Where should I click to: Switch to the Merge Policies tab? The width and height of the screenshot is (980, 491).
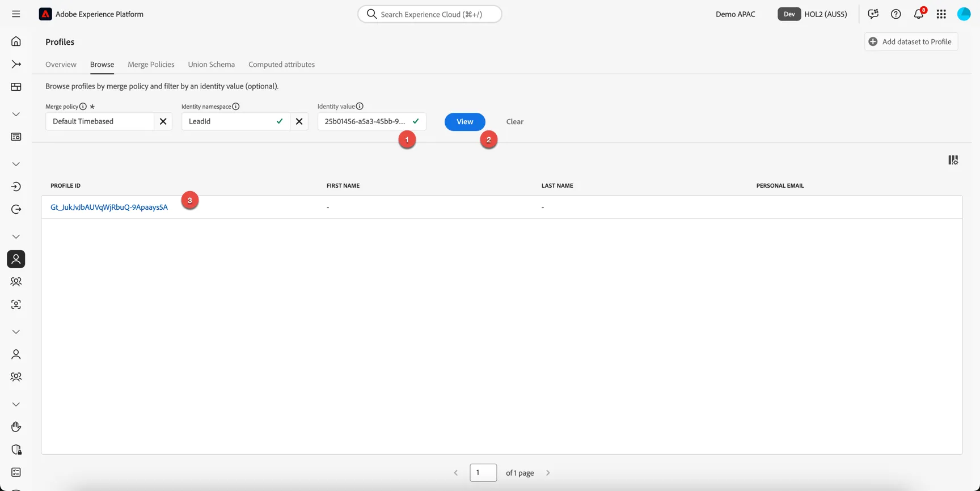tap(151, 65)
